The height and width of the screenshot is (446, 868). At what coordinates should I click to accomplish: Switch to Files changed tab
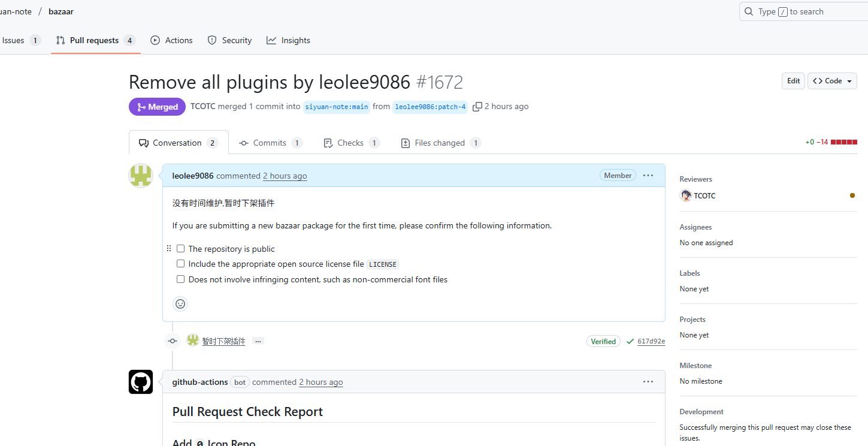440,143
